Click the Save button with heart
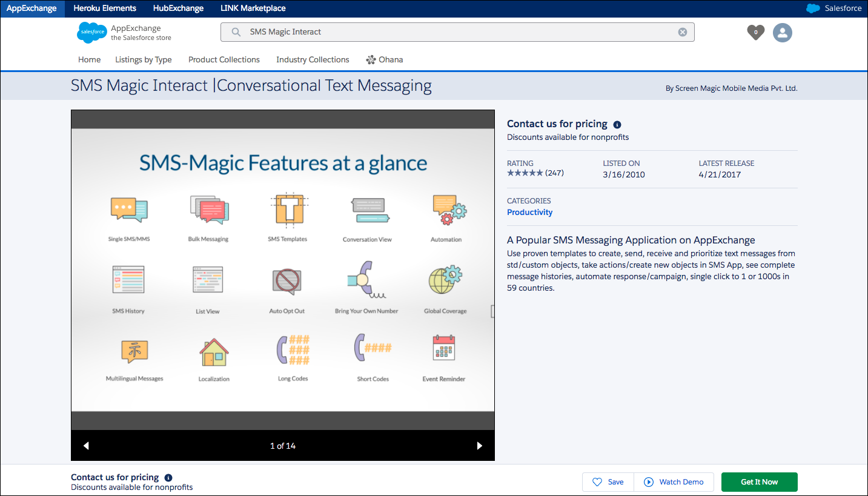This screenshot has width=868, height=496. coord(608,482)
